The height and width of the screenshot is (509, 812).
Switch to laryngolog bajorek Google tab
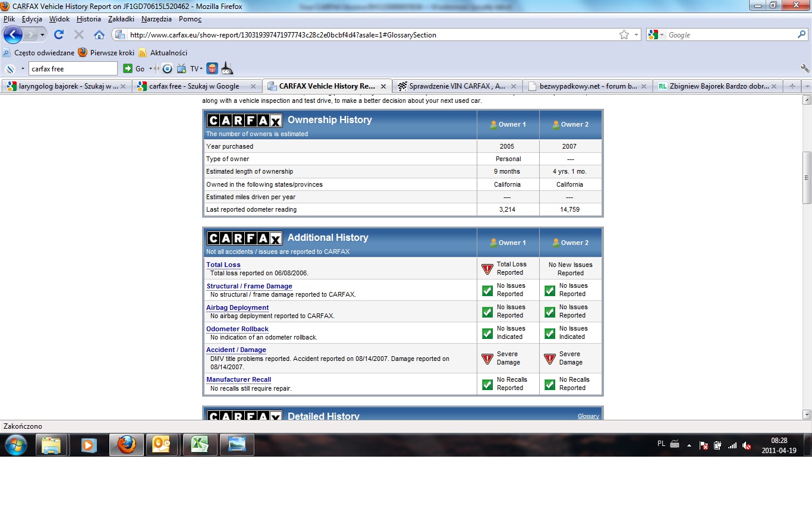66,86
